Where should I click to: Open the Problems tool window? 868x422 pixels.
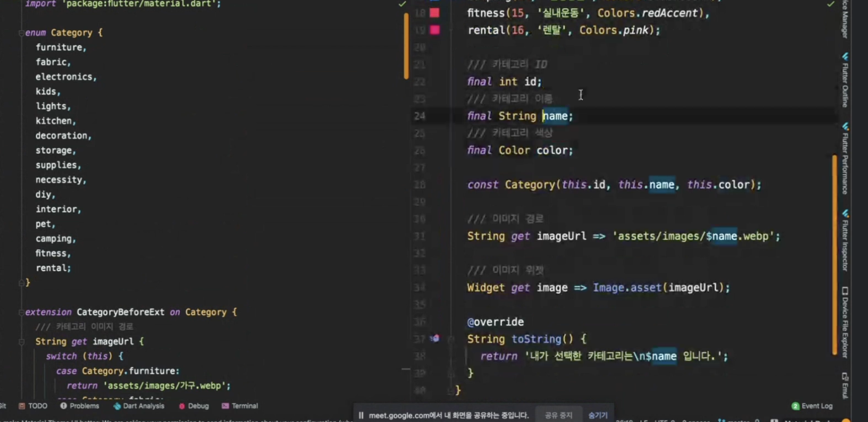pos(79,406)
